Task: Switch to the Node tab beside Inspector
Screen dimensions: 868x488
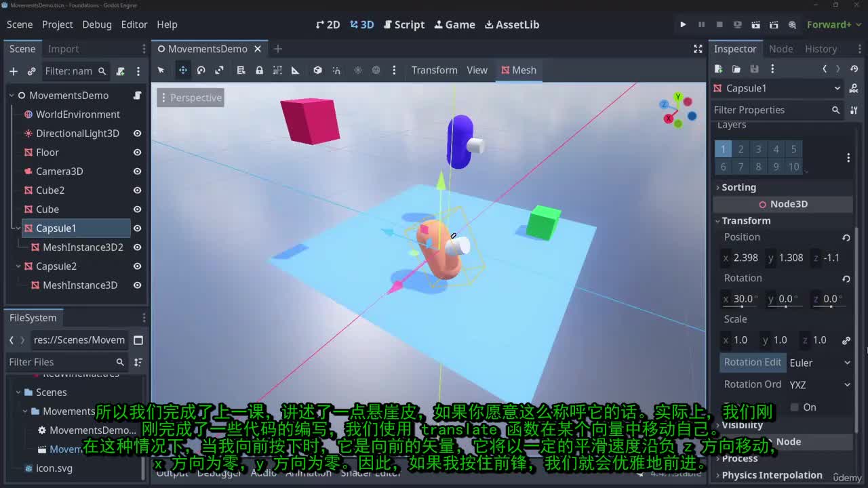Action: 781,49
